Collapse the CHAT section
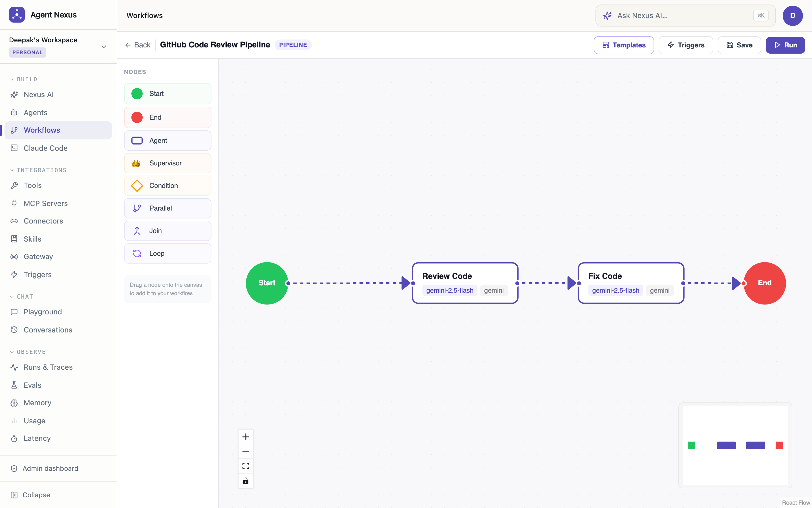The height and width of the screenshot is (508, 812). pyautogui.click(x=21, y=297)
